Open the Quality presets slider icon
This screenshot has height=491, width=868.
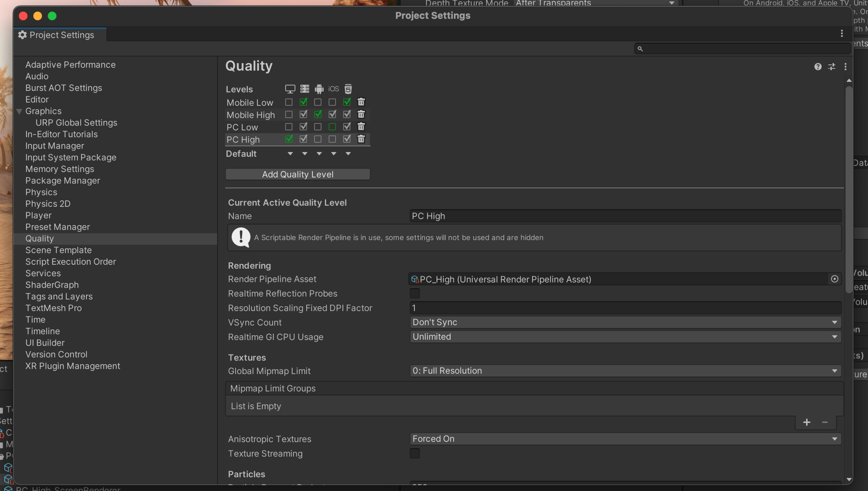click(x=832, y=67)
